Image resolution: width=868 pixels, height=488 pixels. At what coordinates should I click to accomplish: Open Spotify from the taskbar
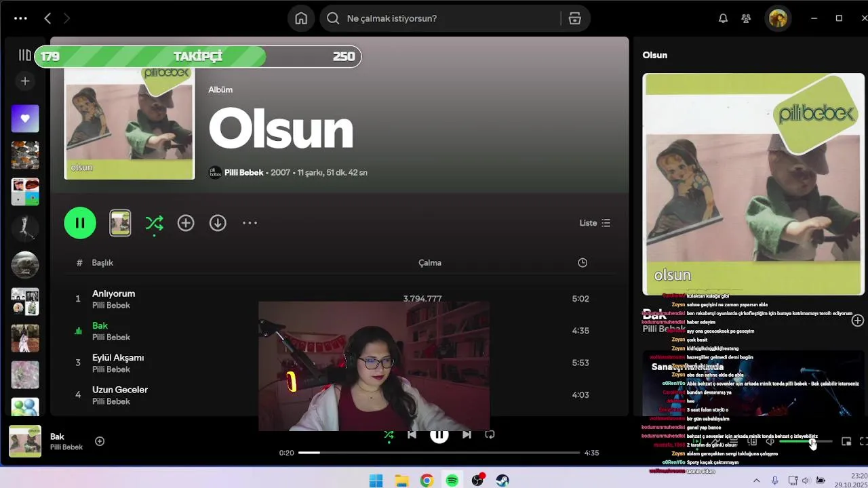click(452, 481)
